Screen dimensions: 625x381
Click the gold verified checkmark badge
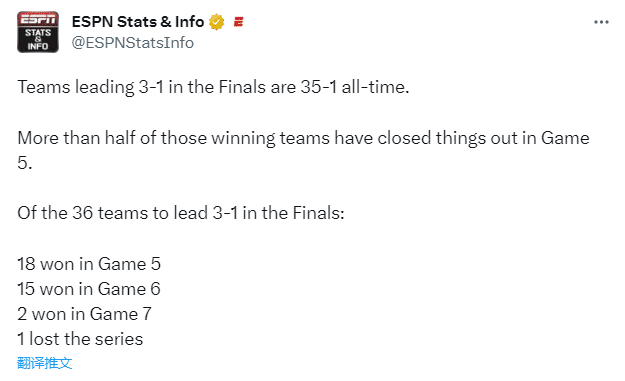(x=216, y=22)
